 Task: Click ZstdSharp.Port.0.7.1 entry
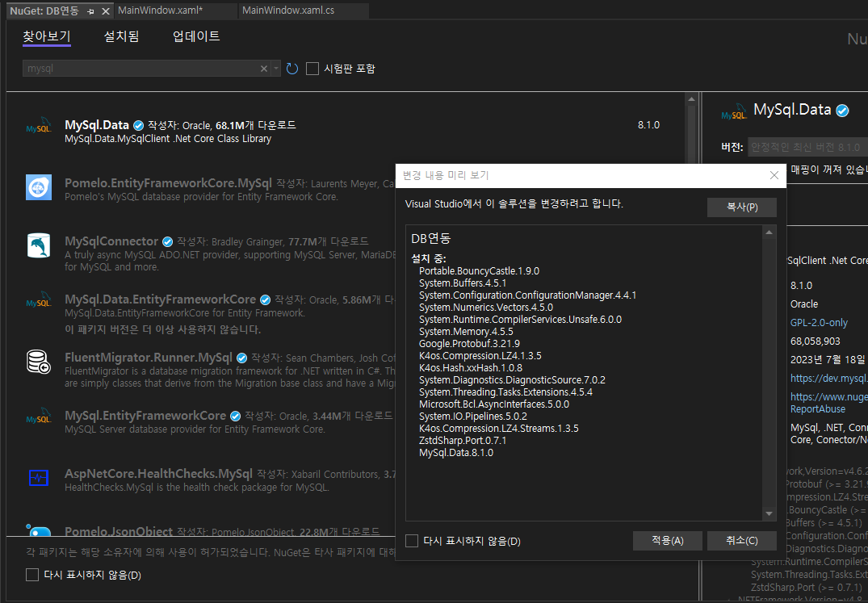pos(462,441)
